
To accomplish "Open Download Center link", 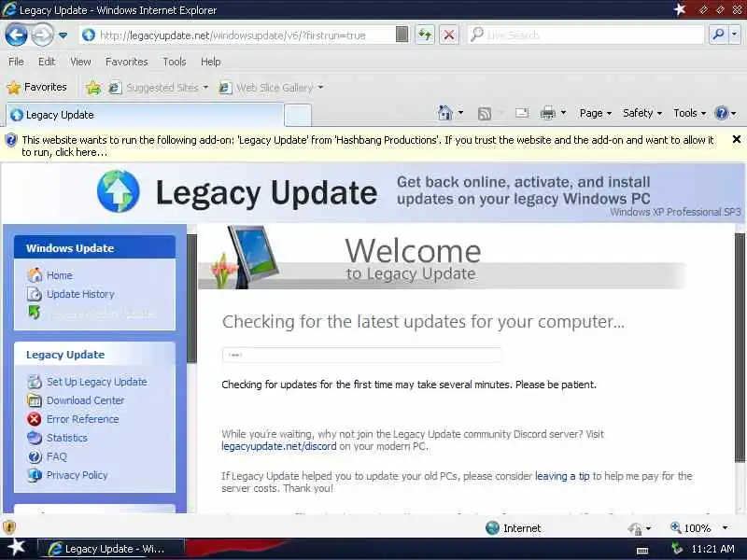I will click(x=85, y=400).
